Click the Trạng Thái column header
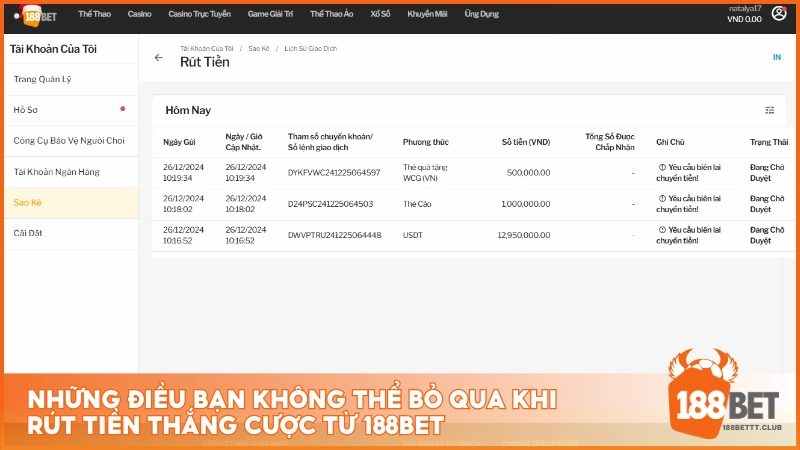Viewport: 800px width, 450px height. pos(769,142)
